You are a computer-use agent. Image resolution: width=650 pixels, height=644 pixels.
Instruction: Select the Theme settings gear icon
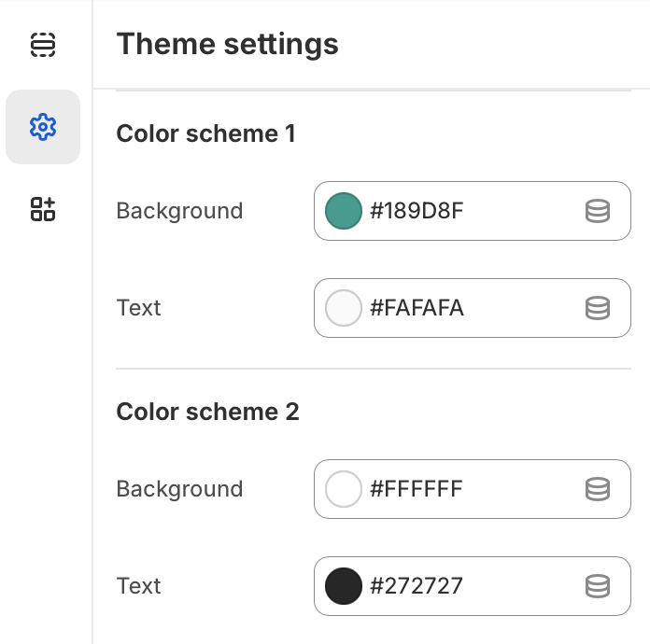43,127
